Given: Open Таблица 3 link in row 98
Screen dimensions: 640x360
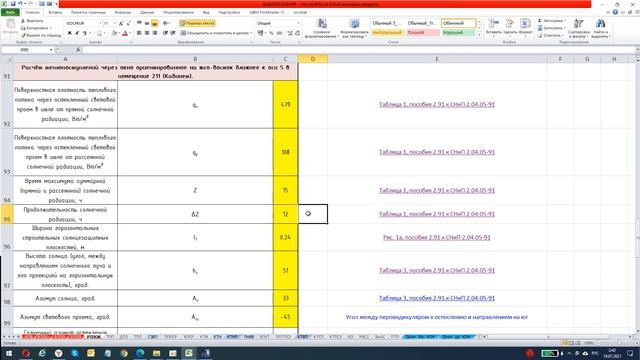Looking at the screenshot, I should pyautogui.click(x=437, y=298).
